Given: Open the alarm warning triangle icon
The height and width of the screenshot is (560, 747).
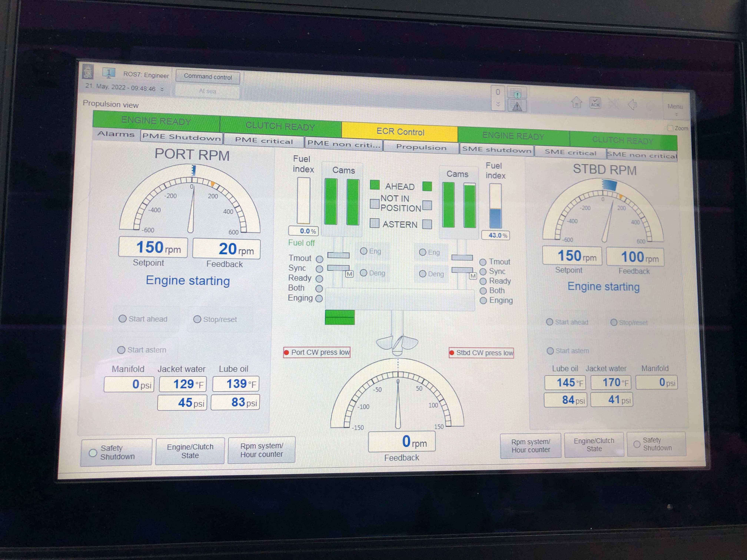Looking at the screenshot, I should point(517,107).
